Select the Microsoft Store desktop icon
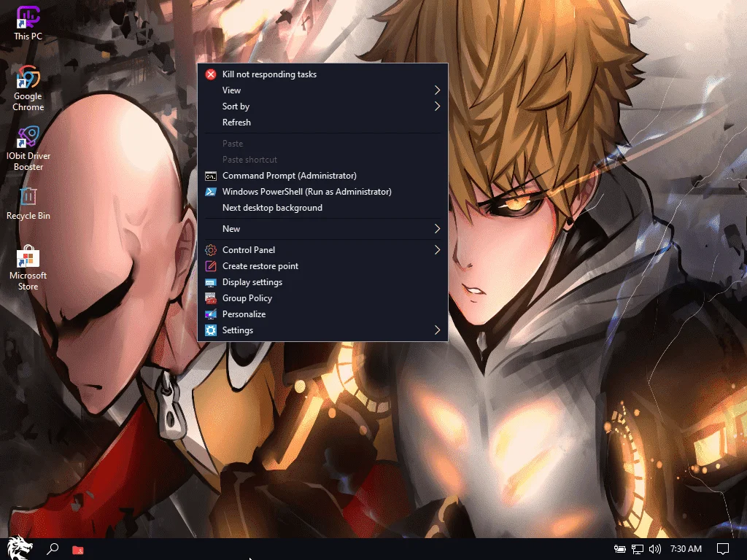The image size is (747, 560). pyautogui.click(x=28, y=268)
